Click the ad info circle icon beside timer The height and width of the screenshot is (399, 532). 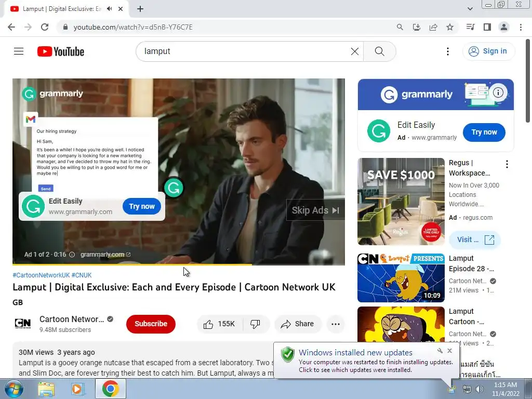[72, 255]
